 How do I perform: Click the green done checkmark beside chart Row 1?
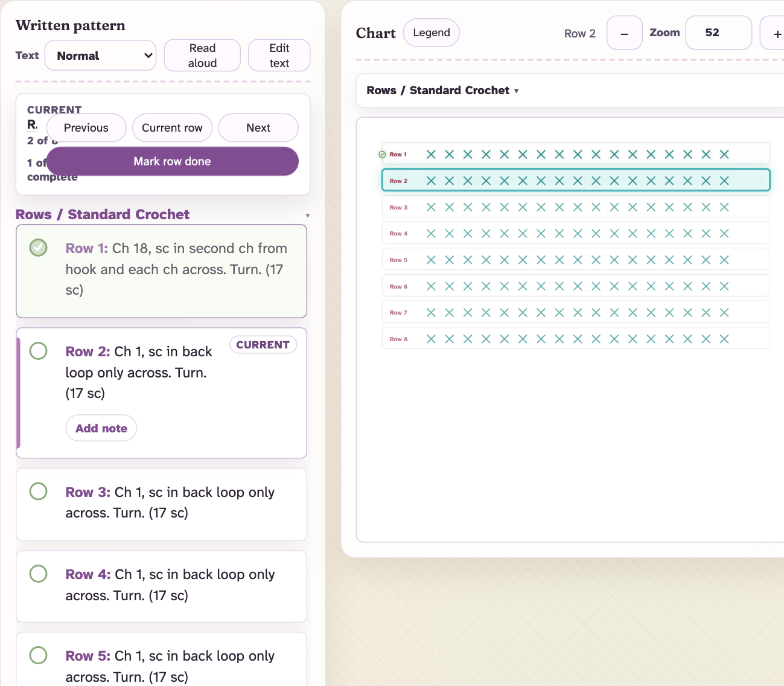coord(382,155)
